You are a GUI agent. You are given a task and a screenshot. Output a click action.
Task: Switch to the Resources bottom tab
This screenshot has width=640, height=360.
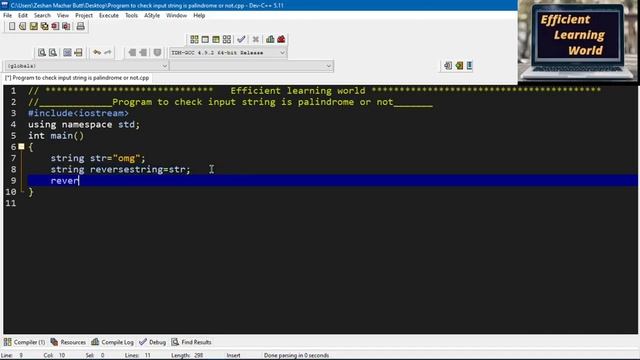coord(68,342)
